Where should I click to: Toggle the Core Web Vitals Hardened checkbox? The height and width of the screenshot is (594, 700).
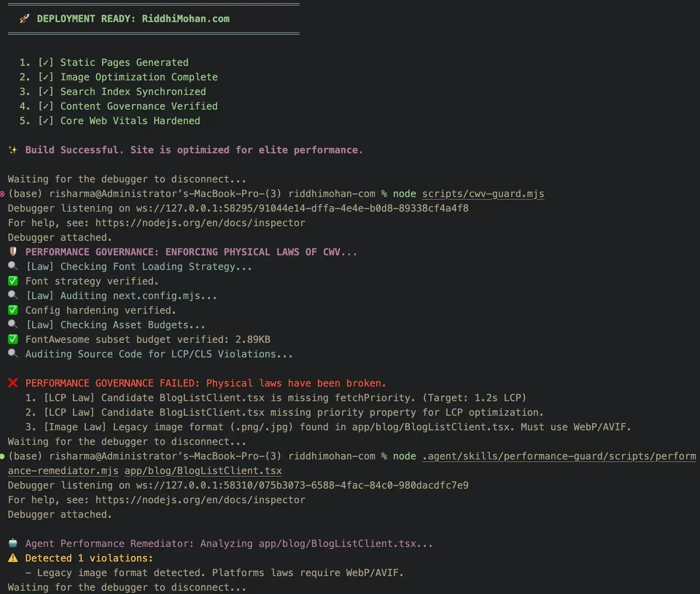coord(46,121)
